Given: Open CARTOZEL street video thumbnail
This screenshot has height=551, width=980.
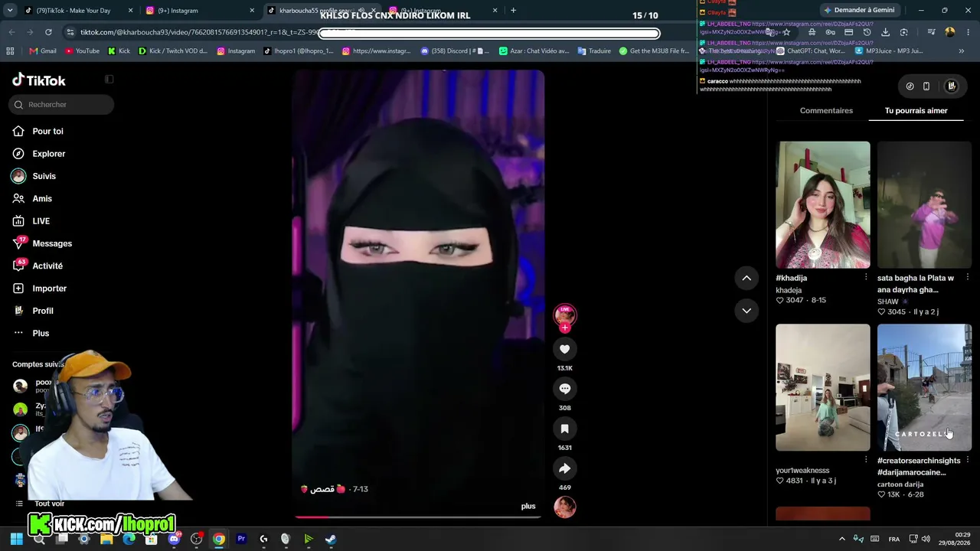Looking at the screenshot, I should pos(924,388).
